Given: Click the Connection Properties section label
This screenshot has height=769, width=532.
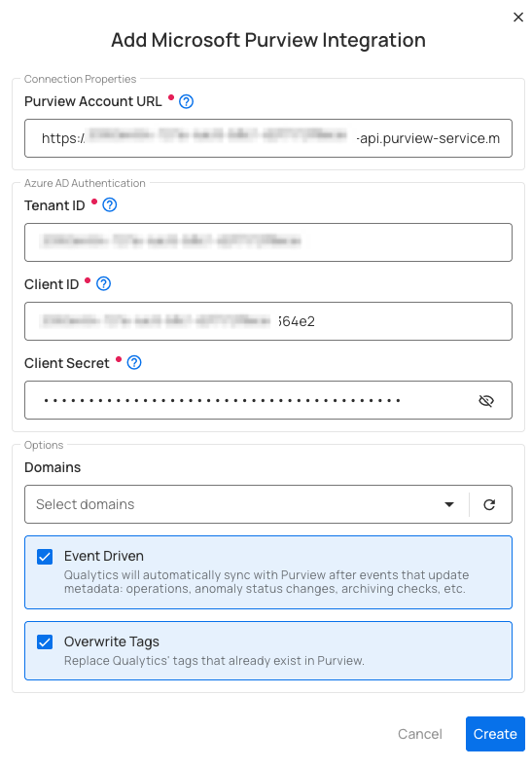Looking at the screenshot, I should click(81, 79).
